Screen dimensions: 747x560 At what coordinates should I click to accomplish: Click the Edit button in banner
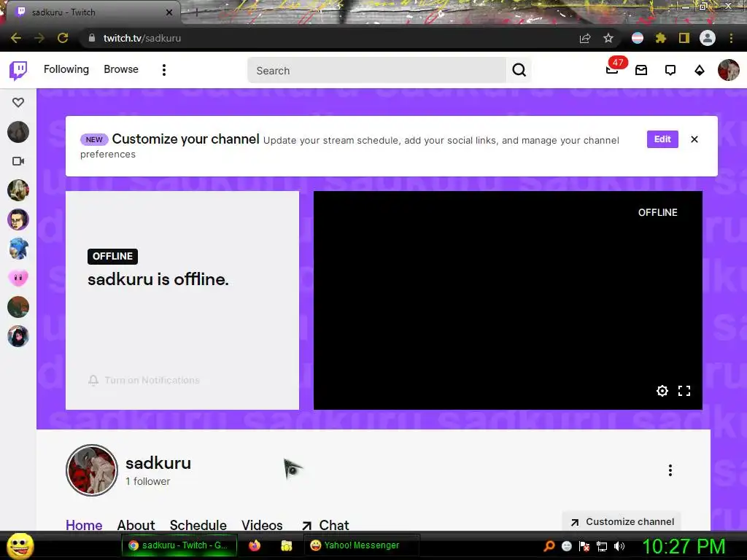pyautogui.click(x=662, y=139)
